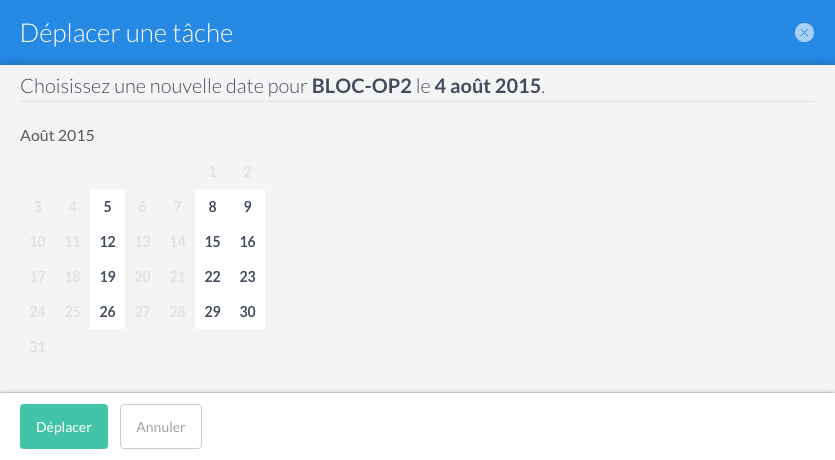Choose date 19 in the calendar
The height and width of the screenshot is (460, 835).
pyautogui.click(x=108, y=277)
